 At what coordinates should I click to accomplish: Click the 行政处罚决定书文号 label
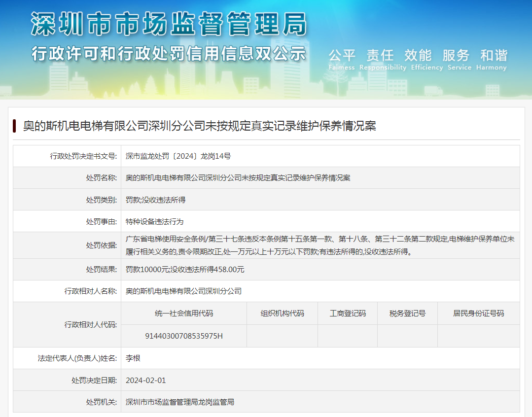click(83, 156)
